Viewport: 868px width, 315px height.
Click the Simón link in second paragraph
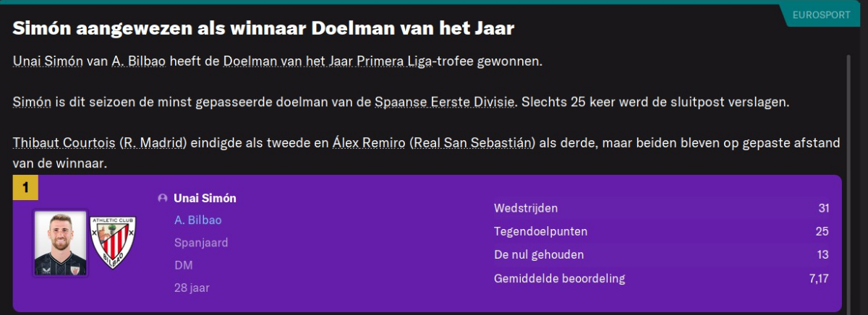tap(32, 103)
